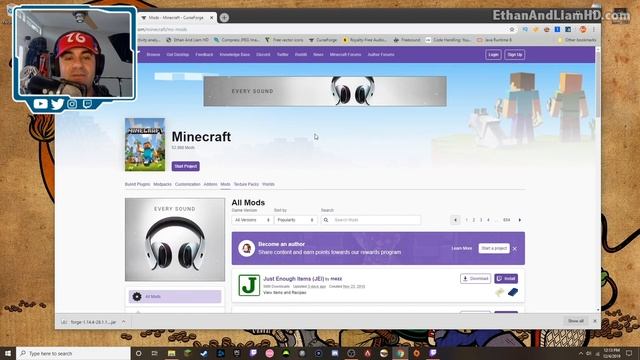640x360 pixels.
Task: Open the Chrome three-dot menu
Action: 594,29
